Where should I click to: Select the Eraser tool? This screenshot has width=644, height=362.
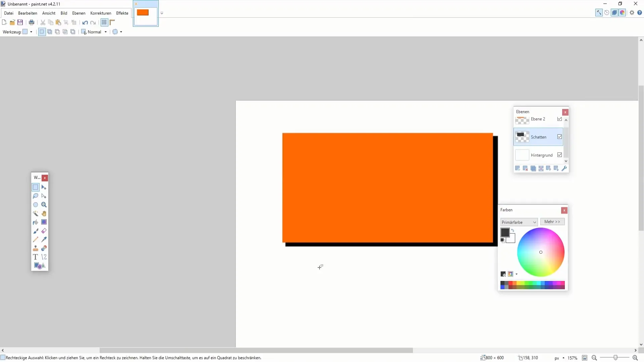pos(44,231)
